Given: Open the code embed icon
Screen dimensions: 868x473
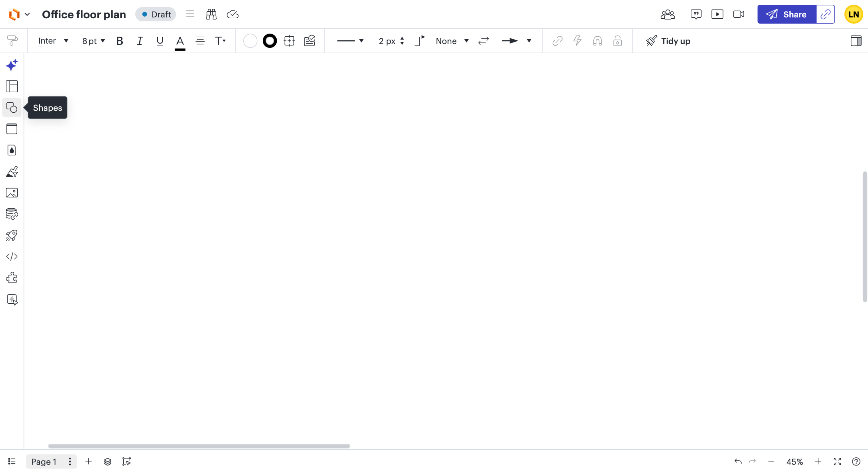Looking at the screenshot, I should click(x=12, y=257).
